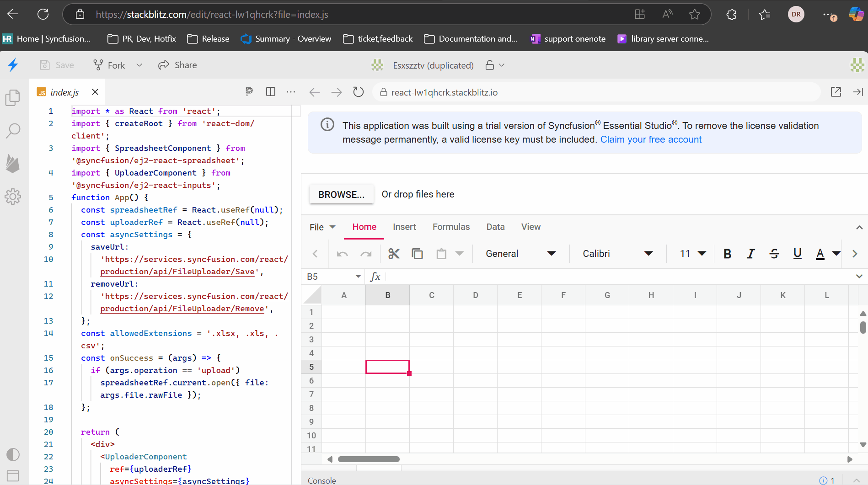Click the Claim your free account link
The image size is (868, 485).
(651, 139)
